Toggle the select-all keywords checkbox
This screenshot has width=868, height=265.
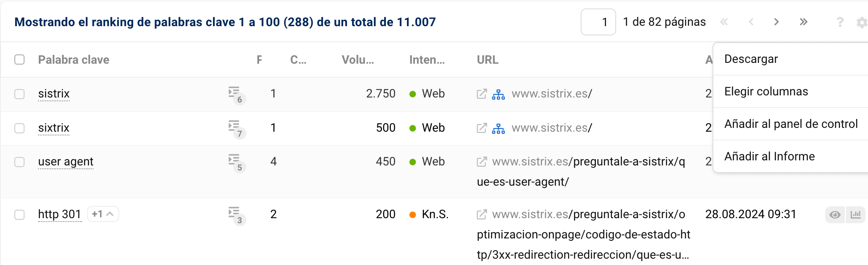[x=19, y=59]
